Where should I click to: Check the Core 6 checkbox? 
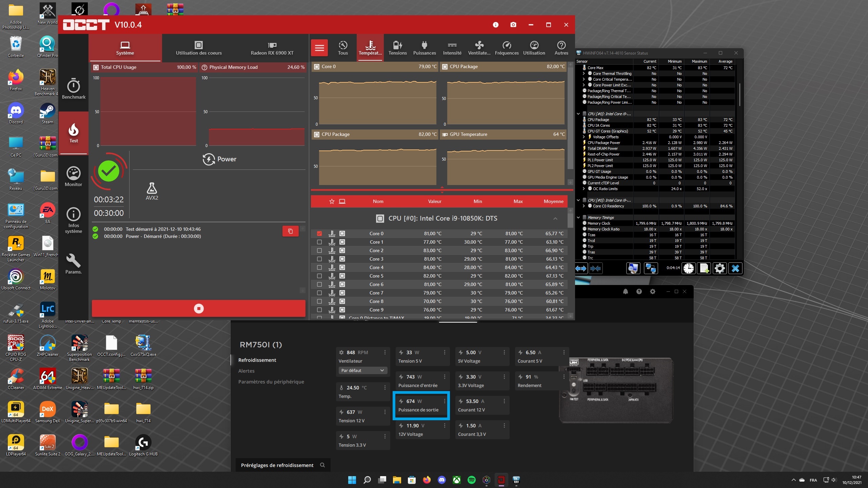point(319,284)
